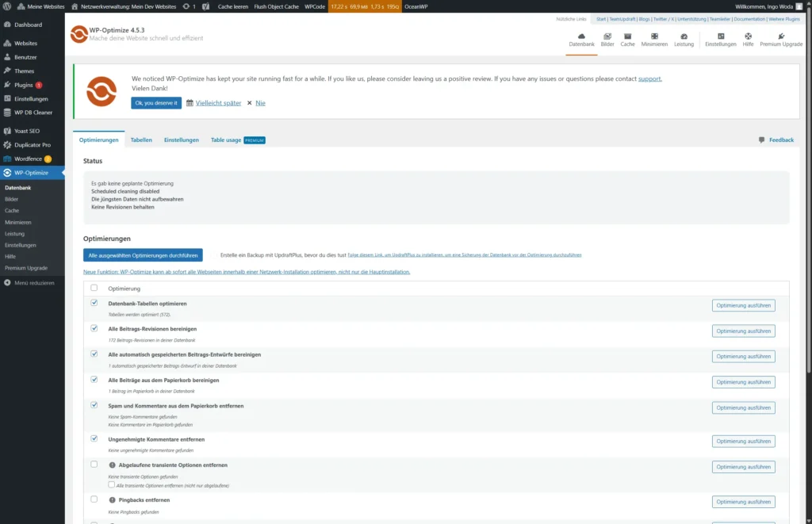Open Bilder icon in plugin header

[x=607, y=40]
